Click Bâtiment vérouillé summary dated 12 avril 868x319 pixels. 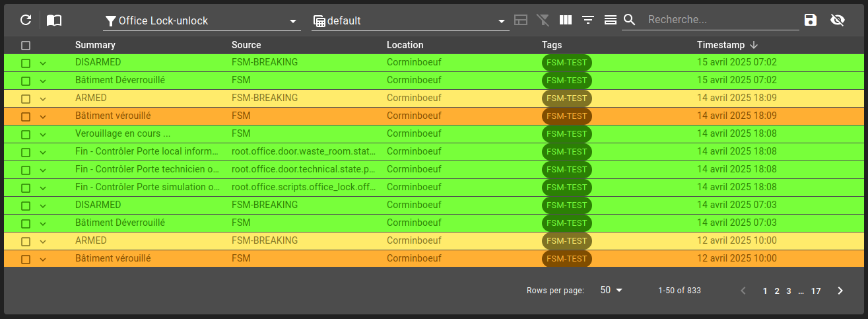[113, 258]
